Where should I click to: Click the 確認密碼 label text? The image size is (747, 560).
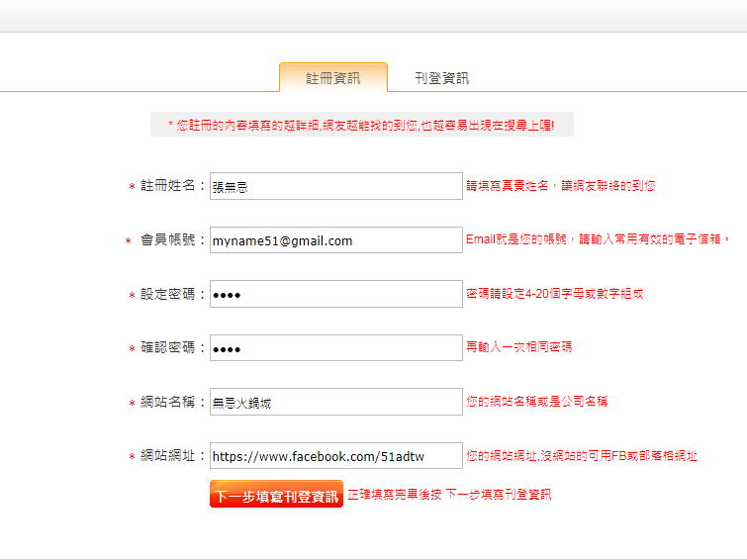coord(173,347)
